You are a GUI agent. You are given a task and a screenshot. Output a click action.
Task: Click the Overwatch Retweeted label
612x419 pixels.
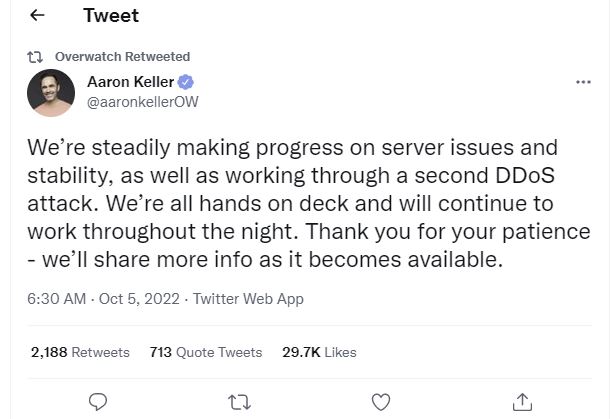(x=122, y=57)
